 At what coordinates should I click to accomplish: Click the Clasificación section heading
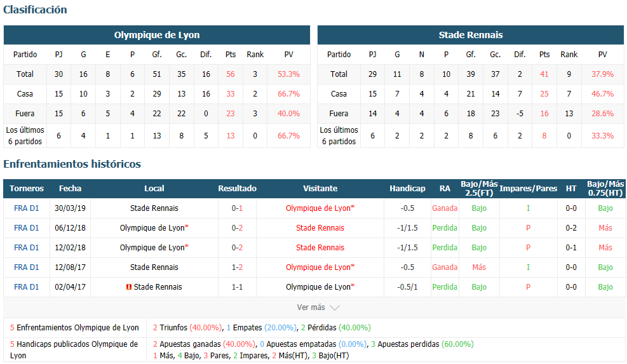(x=35, y=10)
